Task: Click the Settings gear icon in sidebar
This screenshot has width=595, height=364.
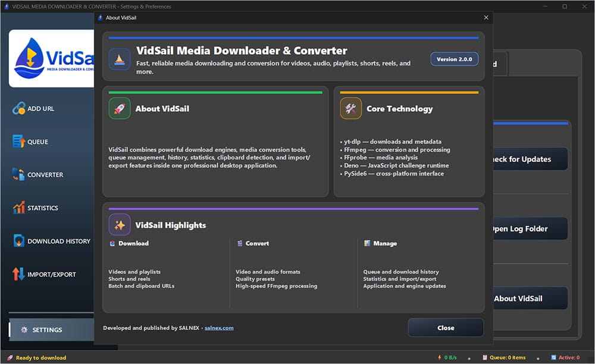Action: click(x=24, y=330)
